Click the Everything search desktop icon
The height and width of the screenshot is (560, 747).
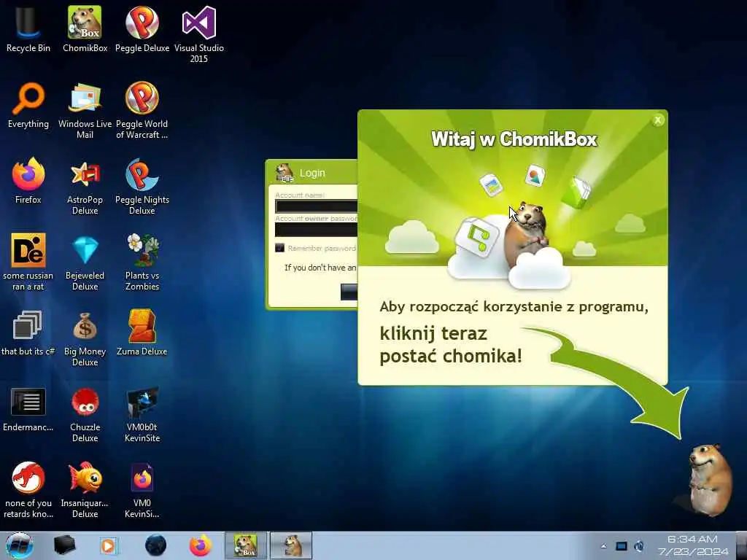pyautogui.click(x=28, y=106)
